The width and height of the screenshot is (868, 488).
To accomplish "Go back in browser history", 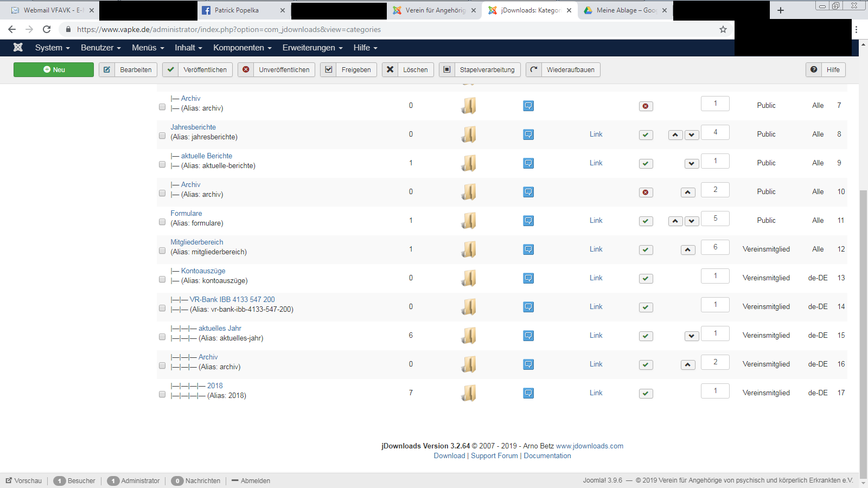I will point(12,29).
